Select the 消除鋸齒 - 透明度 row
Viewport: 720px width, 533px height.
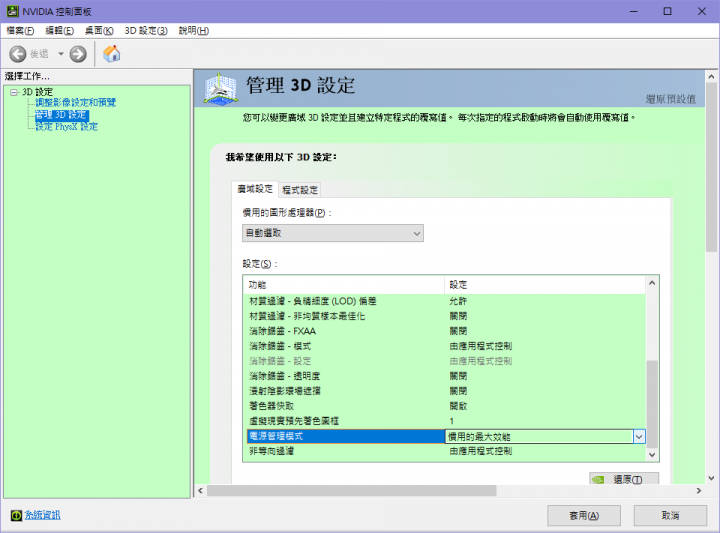[x=444, y=376]
